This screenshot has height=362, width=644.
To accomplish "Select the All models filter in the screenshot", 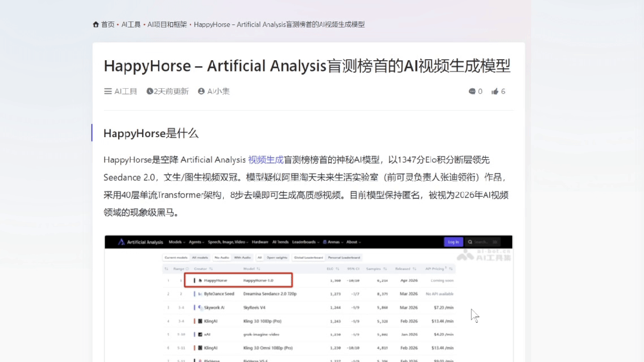I will pos(200,258).
